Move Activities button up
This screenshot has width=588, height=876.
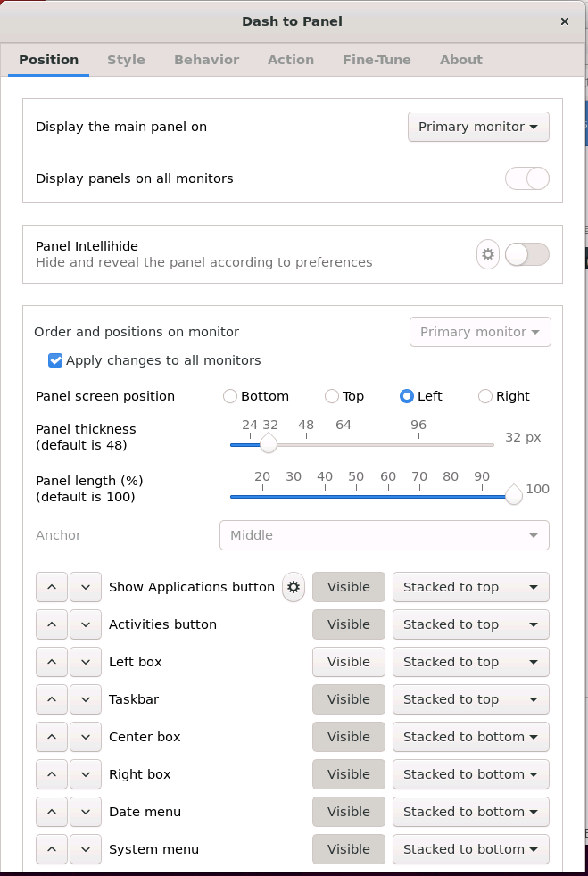[x=52, y=624]
